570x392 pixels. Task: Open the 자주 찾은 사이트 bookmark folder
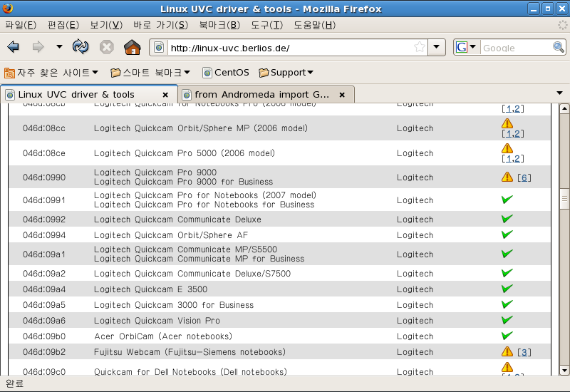51,73
